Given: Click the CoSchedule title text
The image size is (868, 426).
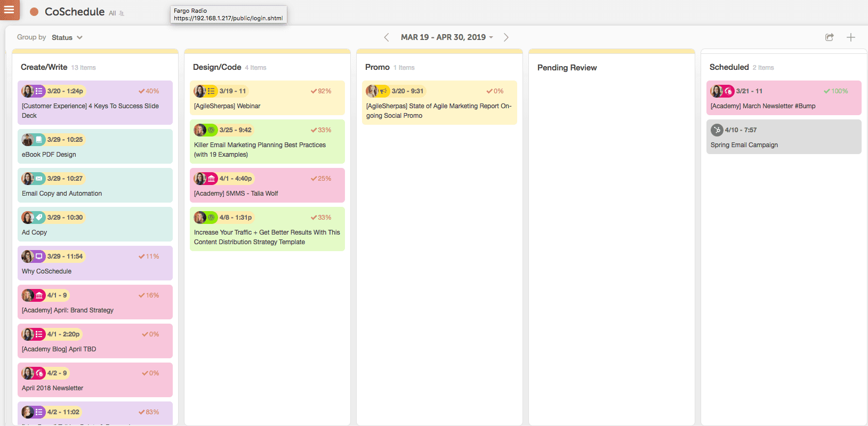Looking at the screenshot, I should 75,12.
